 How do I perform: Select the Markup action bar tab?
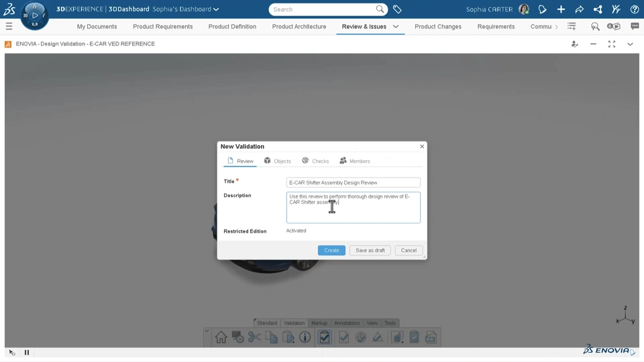point(319,323)
